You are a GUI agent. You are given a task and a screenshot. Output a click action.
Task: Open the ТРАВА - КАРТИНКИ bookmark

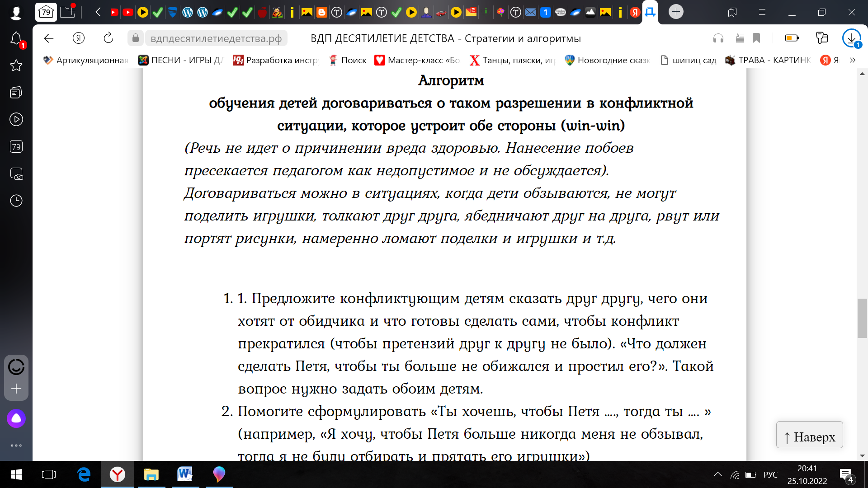(x=768, y=60)
